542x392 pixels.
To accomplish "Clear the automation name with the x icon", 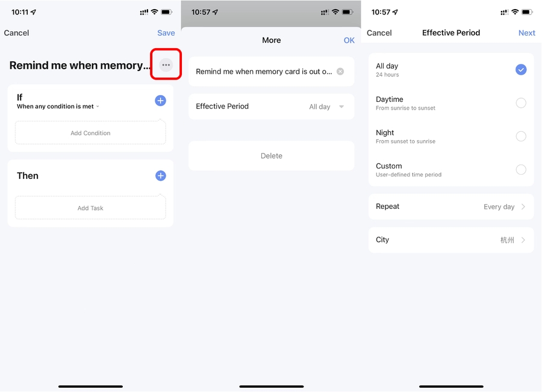I will tap(340, 72).
